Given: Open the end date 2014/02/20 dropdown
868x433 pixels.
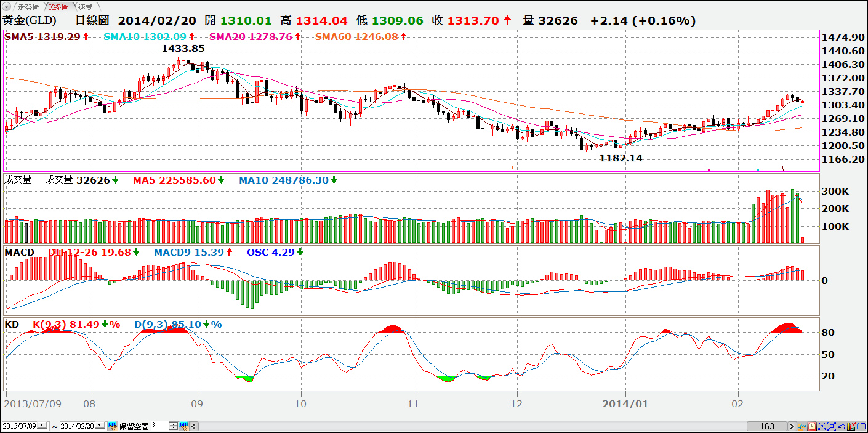Looking at the screenshot, I should click(x=101, y=426).
